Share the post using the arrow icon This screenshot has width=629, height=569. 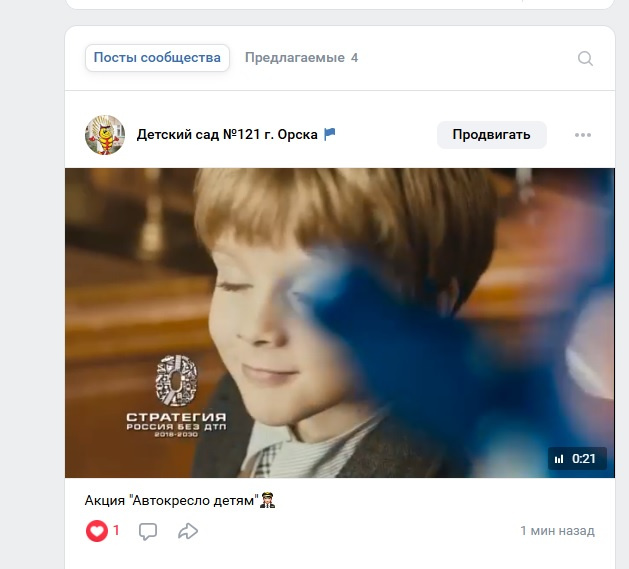187,531
